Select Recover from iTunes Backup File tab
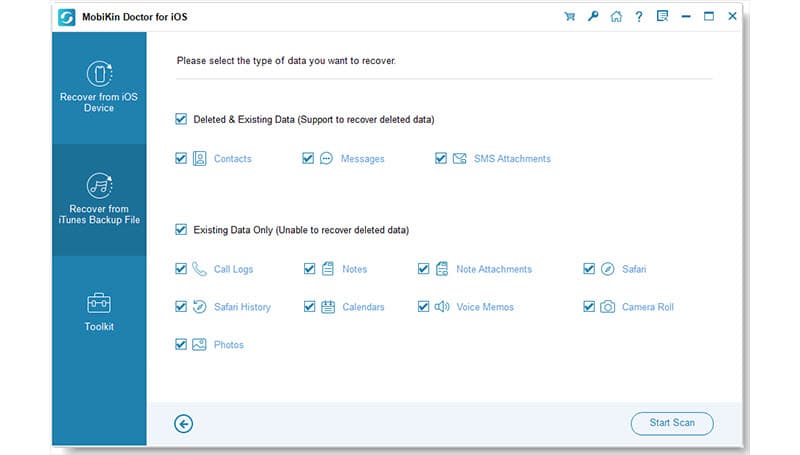Viewport: 800px width, 455px height. click(x=99, y=199)
